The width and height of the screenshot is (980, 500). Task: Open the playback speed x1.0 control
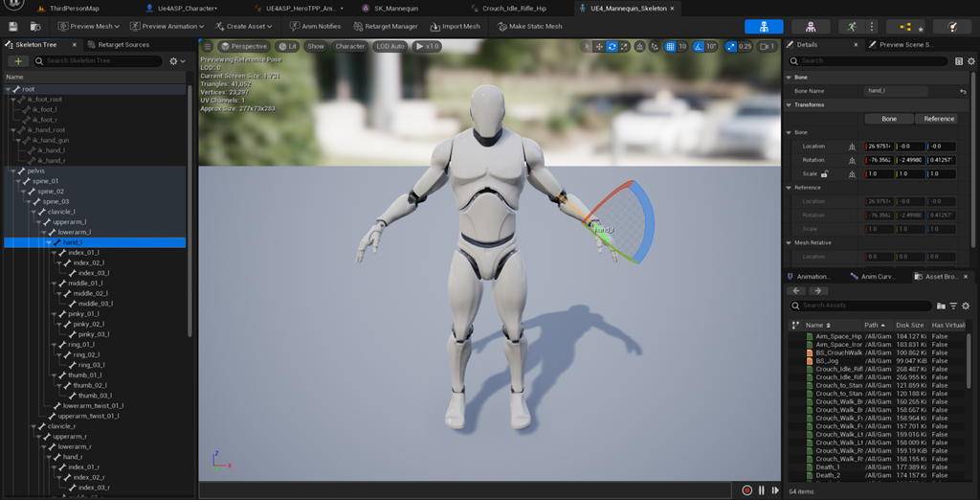coord(427,46)
